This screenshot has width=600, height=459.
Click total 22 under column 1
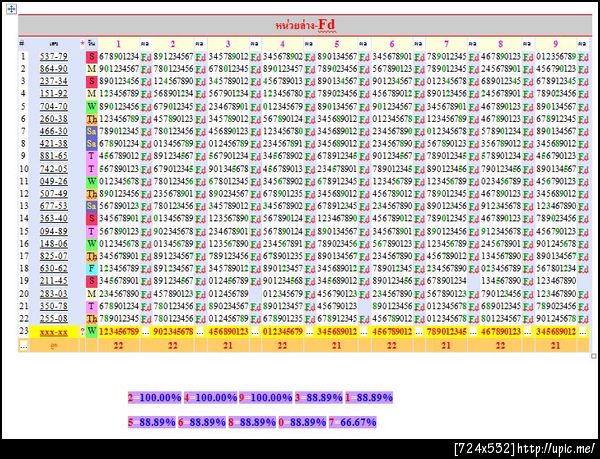[x=119, y=345]
